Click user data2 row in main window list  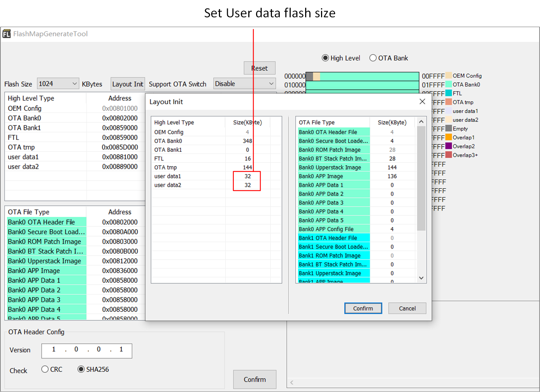click(x=75, y=167)
